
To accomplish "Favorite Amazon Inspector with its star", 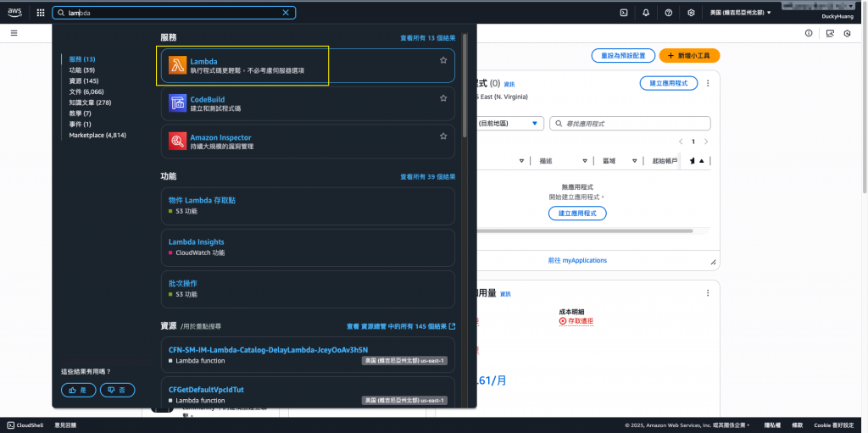I will pyautogui.click(x=443, y=136).
